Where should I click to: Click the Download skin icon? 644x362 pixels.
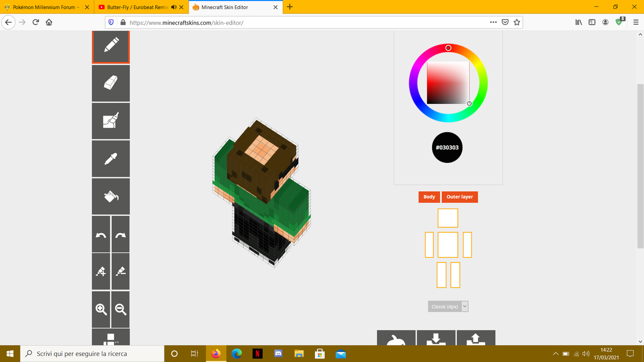tap(436, 340)
